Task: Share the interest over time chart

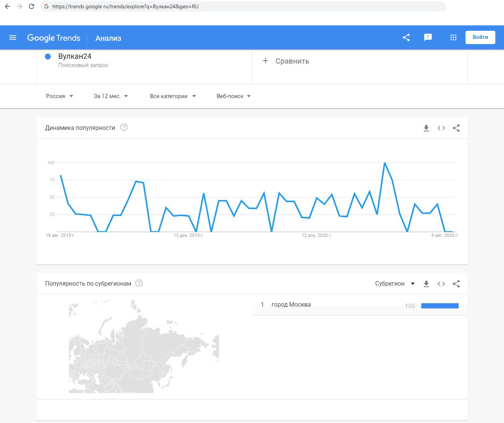Action: (x=456, y=128)
